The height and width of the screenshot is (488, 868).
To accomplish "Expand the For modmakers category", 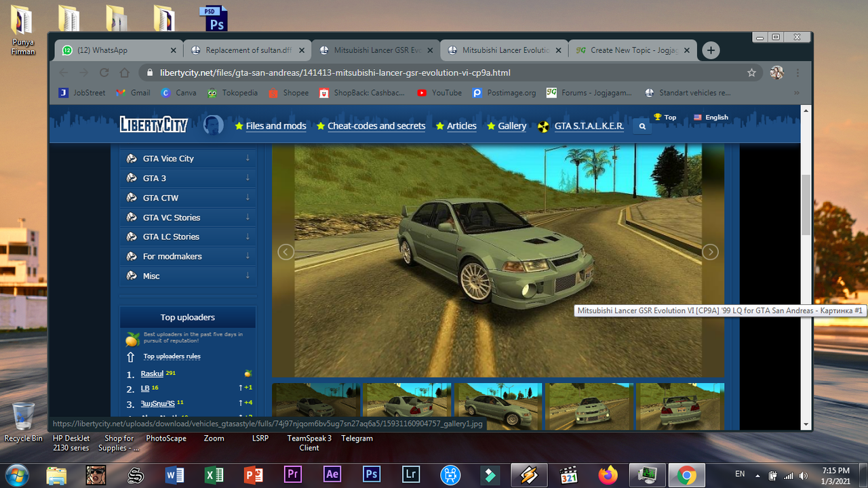I will [x=188, y=256].
